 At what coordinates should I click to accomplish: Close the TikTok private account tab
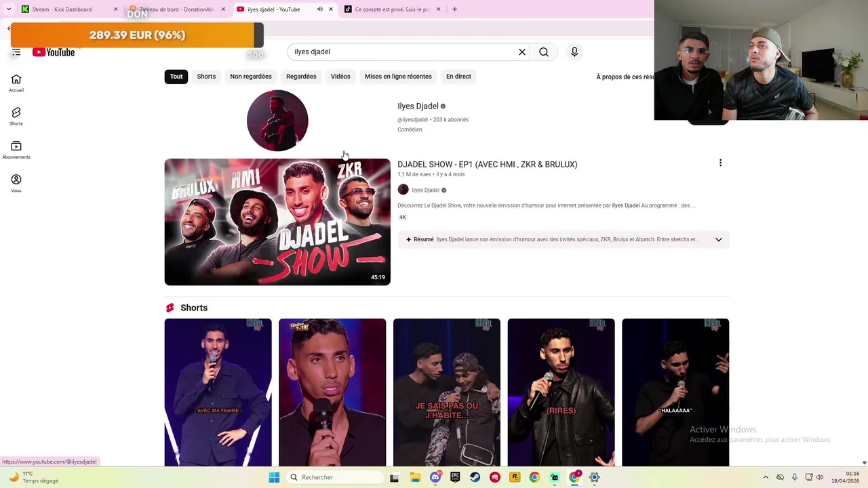click(438, 9)
